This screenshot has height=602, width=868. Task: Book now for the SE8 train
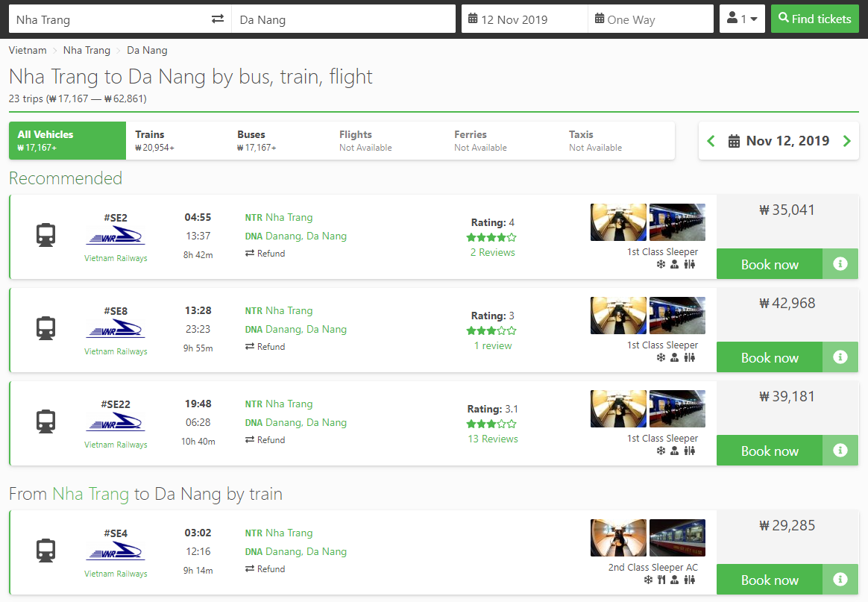pos(770,358)
